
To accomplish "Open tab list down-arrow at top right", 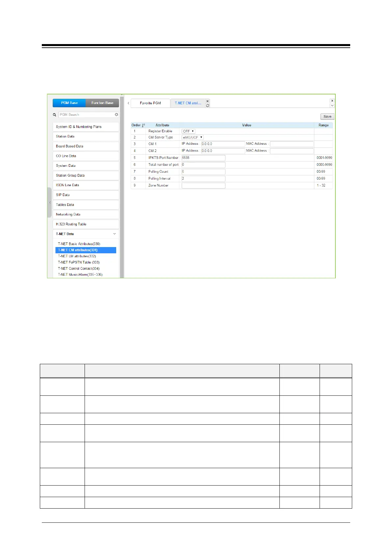I will pyautogui.click(x=332, y=106).
